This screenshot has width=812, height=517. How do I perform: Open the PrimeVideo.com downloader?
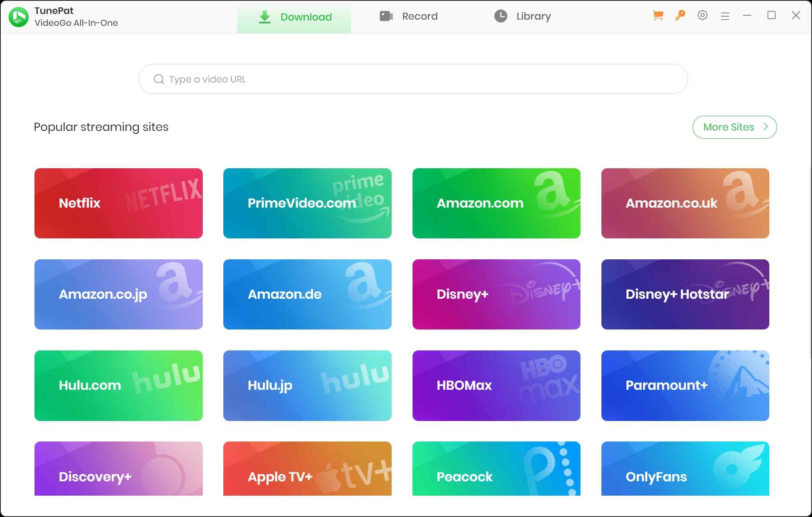[x=307, y=203]
